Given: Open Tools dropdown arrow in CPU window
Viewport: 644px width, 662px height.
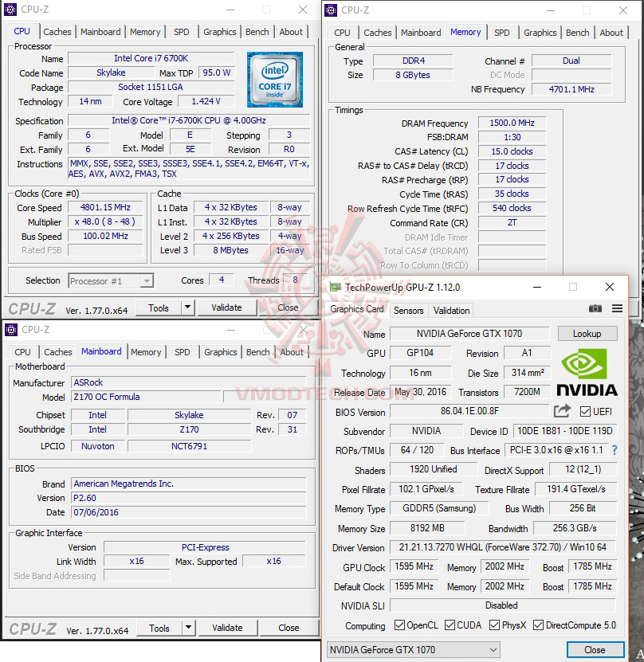Looking at the screenshot, I should 187,307.
